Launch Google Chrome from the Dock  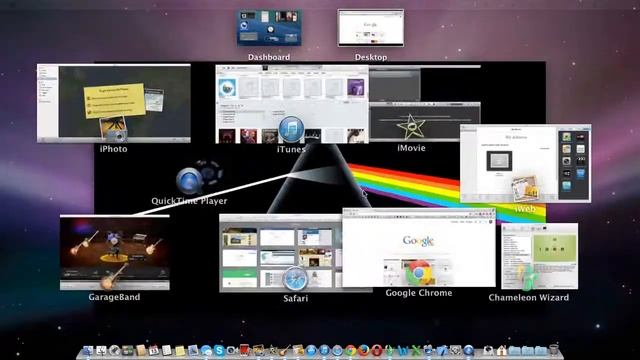[x=350, y=350]
